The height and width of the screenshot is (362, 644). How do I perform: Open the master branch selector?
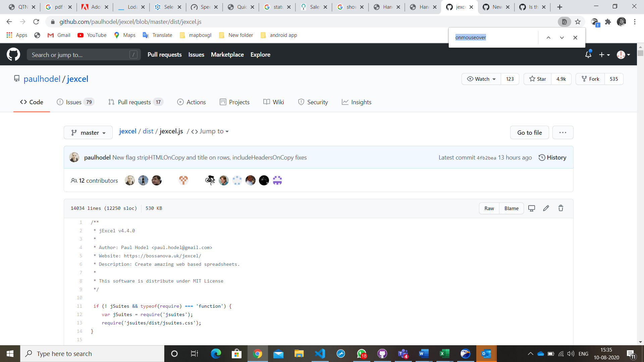[88, 132]
